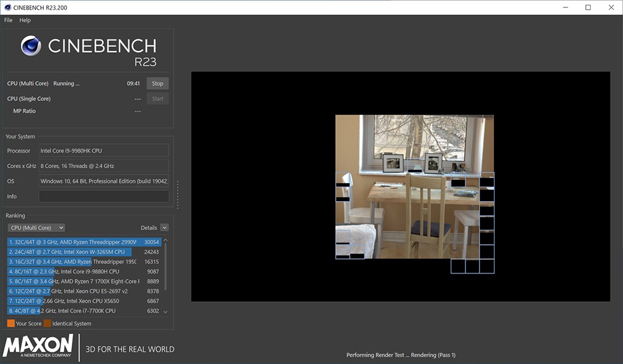This screenshot has height=364, width=623.
Task: Select the Threadripper 2990WX ranking entry
Action: [73, 242]
